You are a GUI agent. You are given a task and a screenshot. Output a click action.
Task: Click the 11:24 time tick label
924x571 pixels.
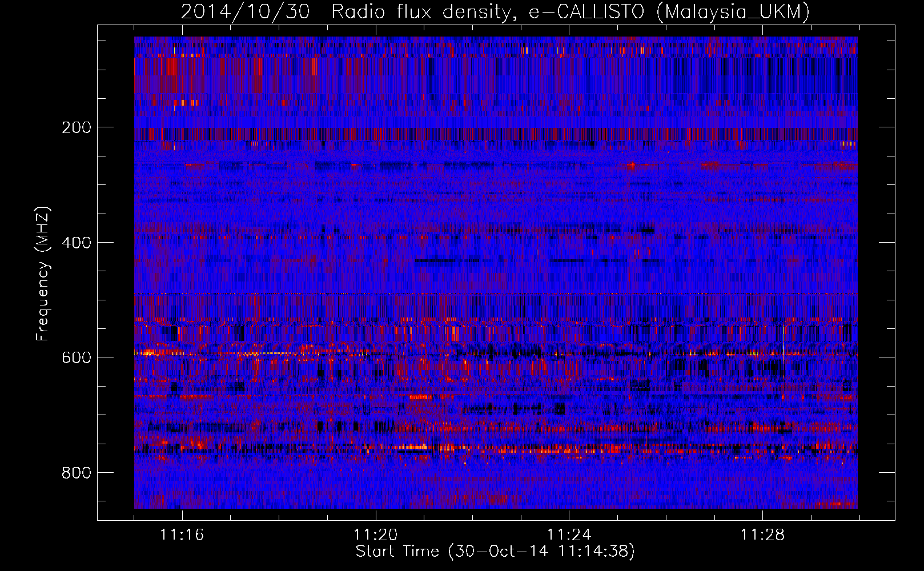(x=569, y=535)
